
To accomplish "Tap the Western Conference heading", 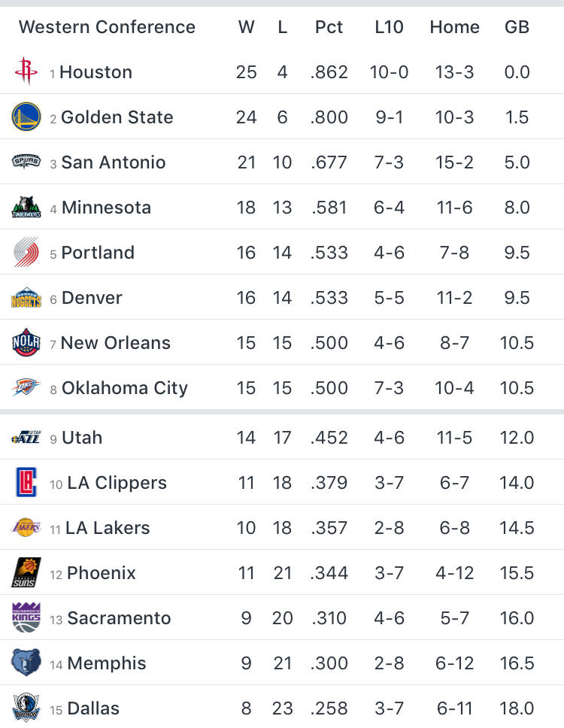I will [x=107, y=27].
